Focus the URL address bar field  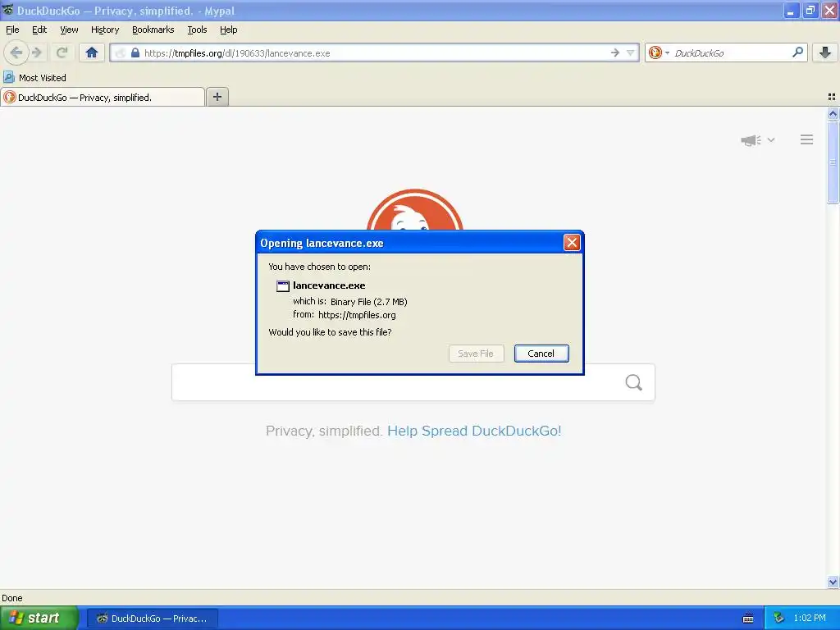(375, 52)
